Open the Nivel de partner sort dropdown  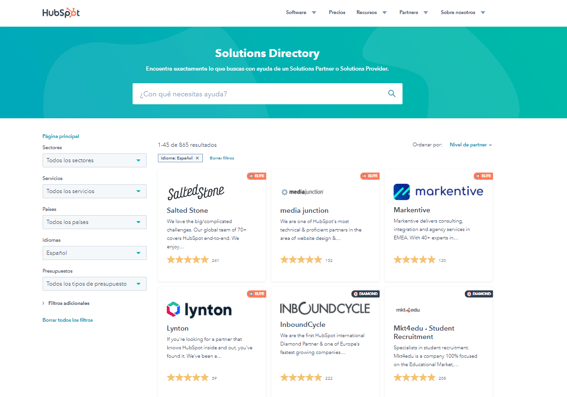(470, 145)
